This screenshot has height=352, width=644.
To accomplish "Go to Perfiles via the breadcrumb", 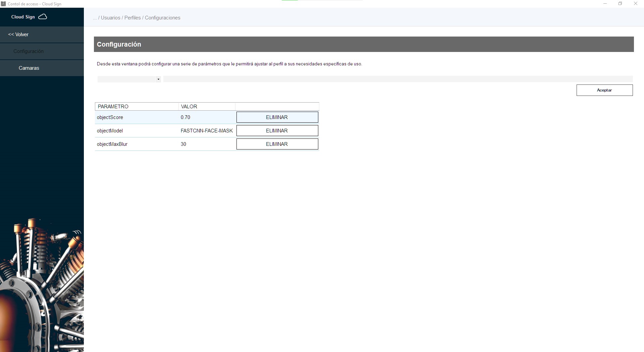I will click(132, 18).
